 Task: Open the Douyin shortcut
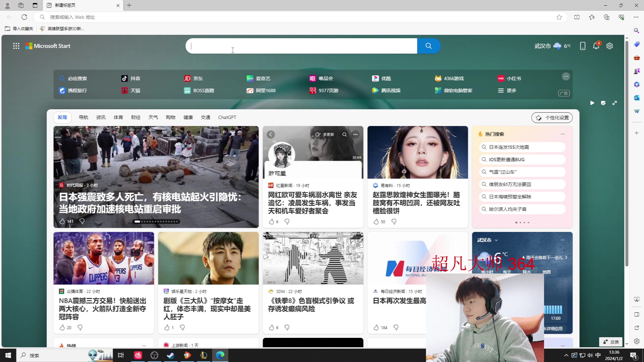click(131, 78)
